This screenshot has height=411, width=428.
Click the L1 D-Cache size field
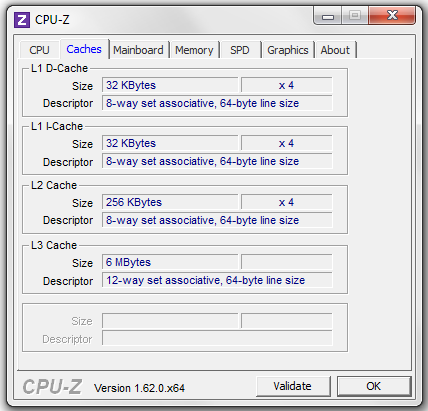(170, 85)
